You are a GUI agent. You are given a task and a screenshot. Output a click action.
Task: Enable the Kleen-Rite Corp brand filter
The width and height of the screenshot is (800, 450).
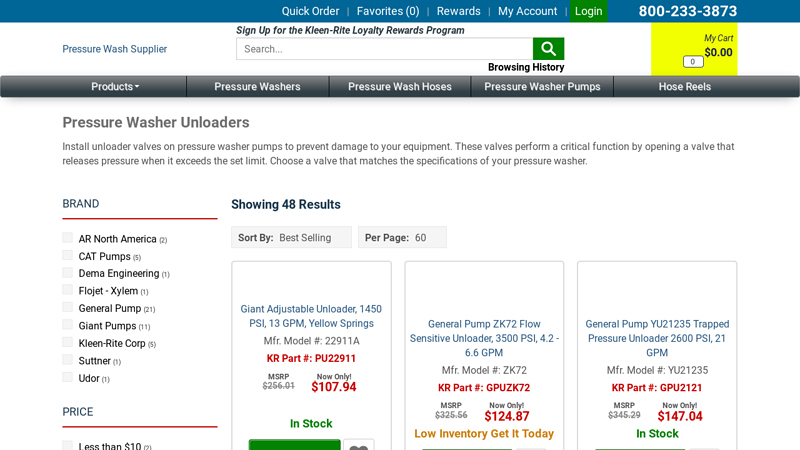pyautogui.click(x=68, y=342)
